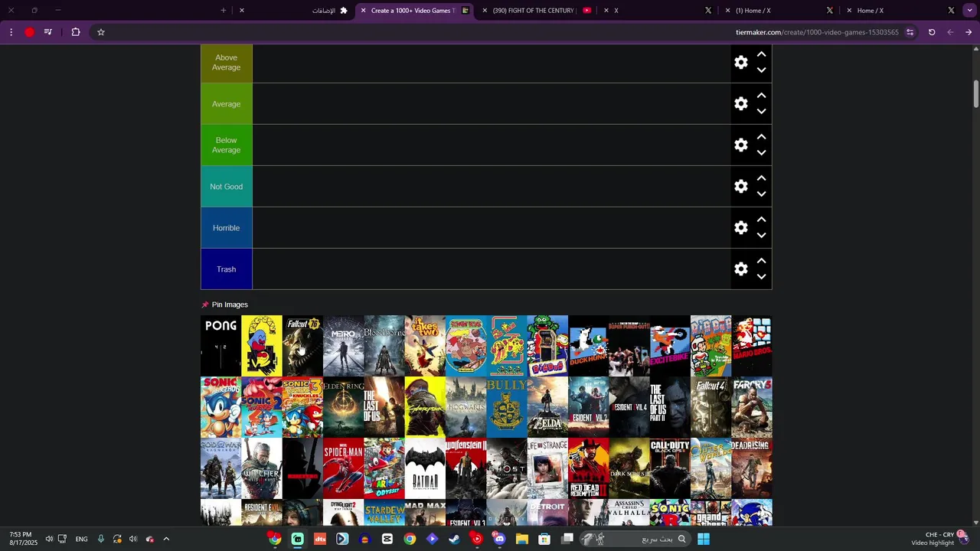The width and height of the screenshot is (980, 551).
Task: Select the Duck Hunt game image
Action: point(588,346)
